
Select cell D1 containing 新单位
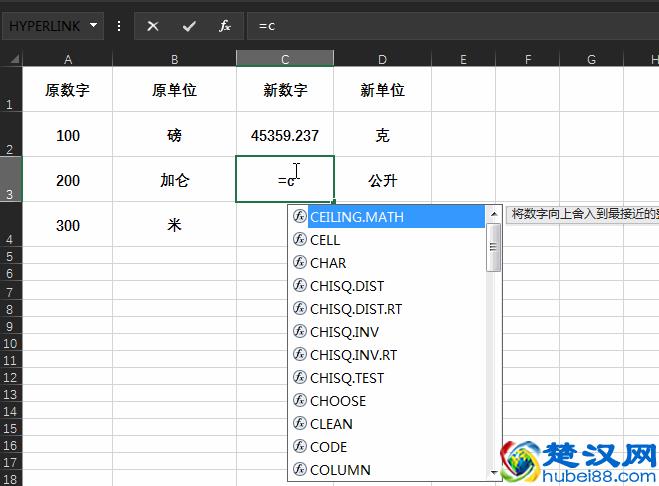pos(382,90)
